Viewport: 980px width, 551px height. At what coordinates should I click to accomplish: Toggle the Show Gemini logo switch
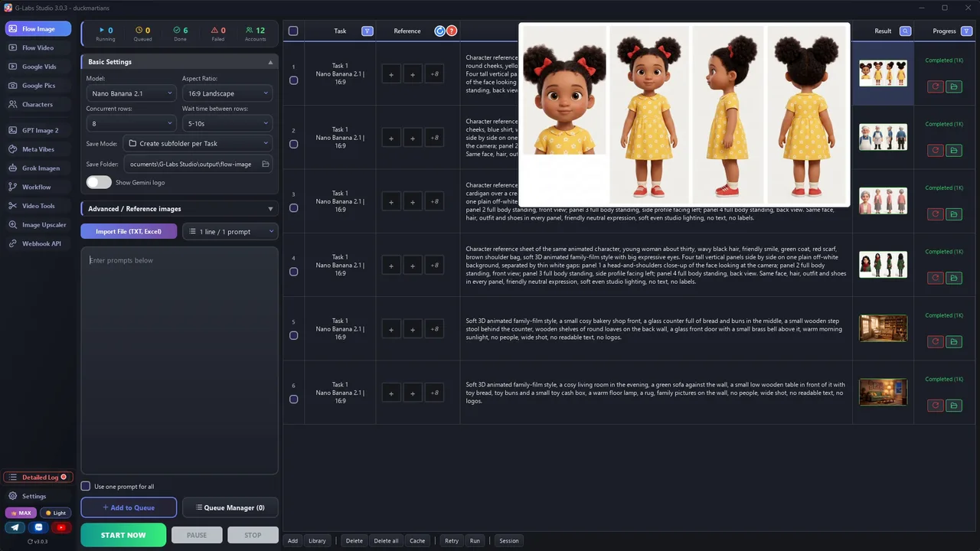point(99,182)
